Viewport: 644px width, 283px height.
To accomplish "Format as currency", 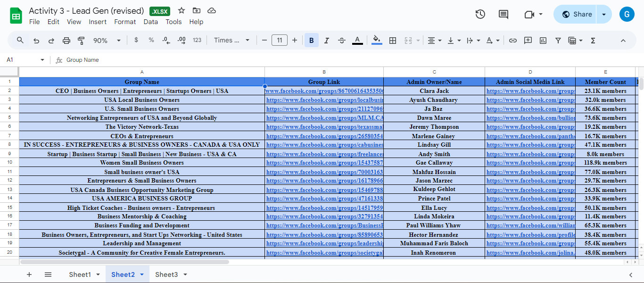I will pos(136,40).
